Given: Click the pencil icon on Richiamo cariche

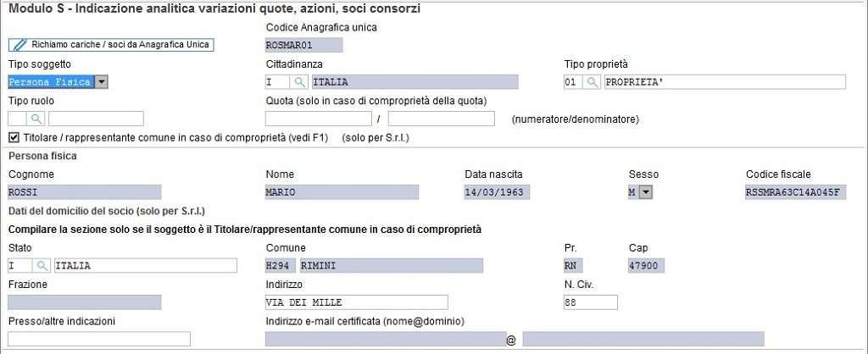Looking at the screenshot, I should click(x=19, y=44).
